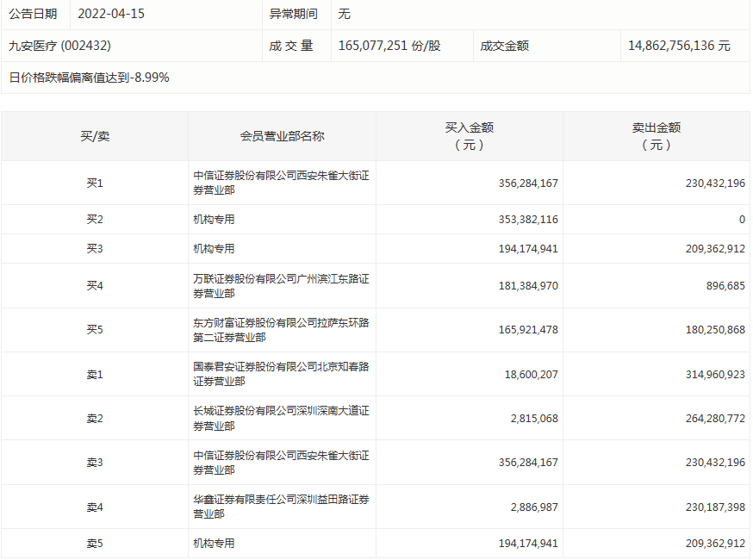753x560 pixels.
Task: Click 机构专用 in the 卖5 row
Action: (214, 544)
